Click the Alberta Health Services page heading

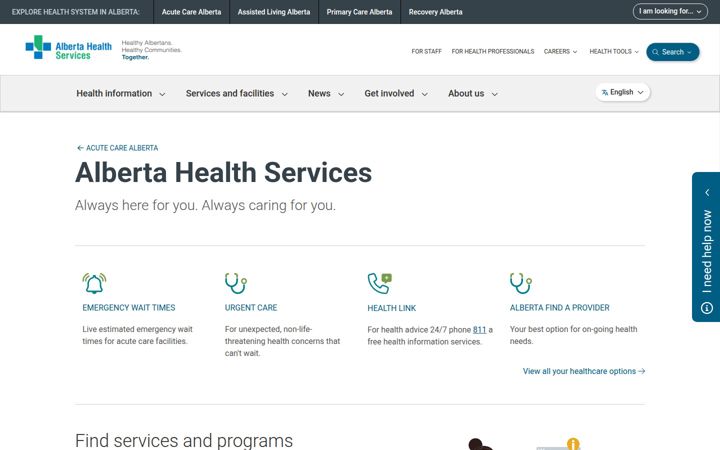point(224,173)
